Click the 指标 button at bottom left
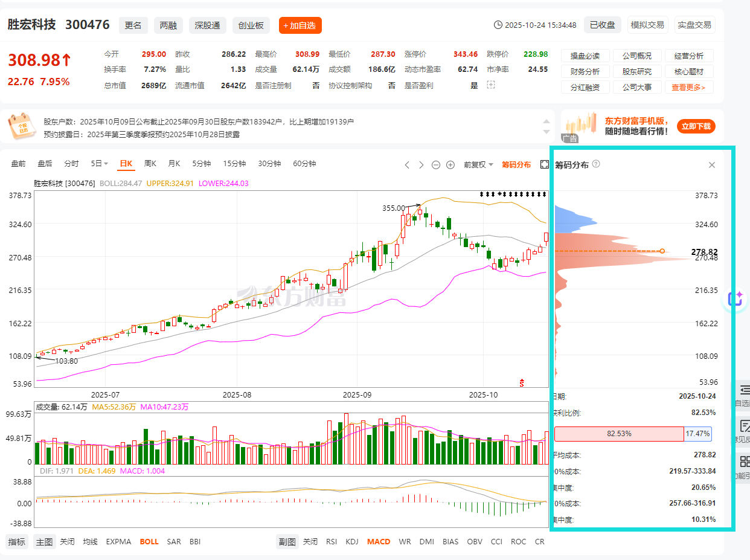 coord(17,542)
